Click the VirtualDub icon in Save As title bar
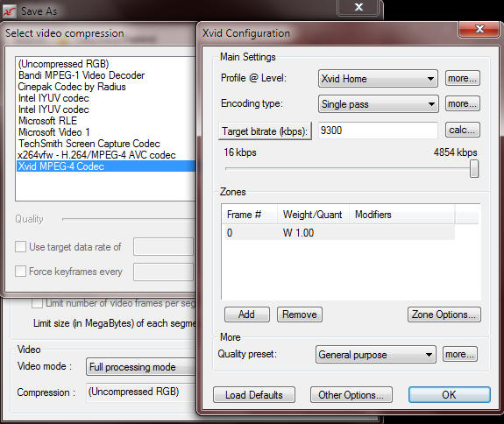 [x=10, y=11]
